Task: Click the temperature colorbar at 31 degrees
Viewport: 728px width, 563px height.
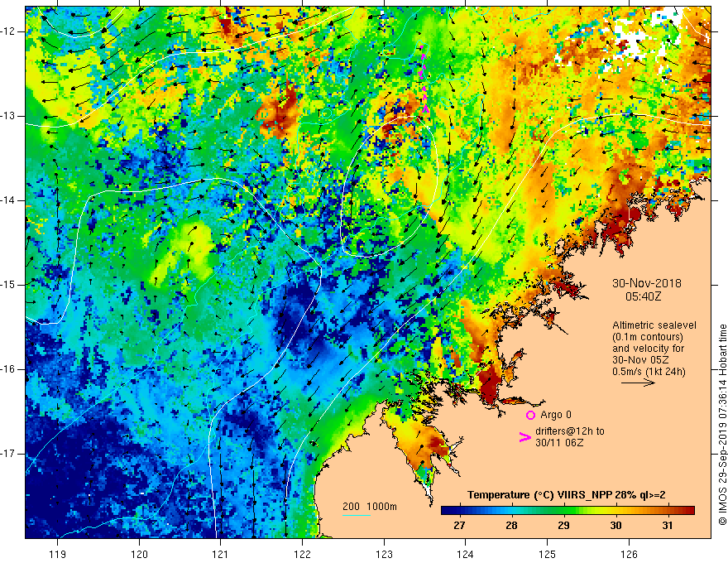Action: coord(668,511)
